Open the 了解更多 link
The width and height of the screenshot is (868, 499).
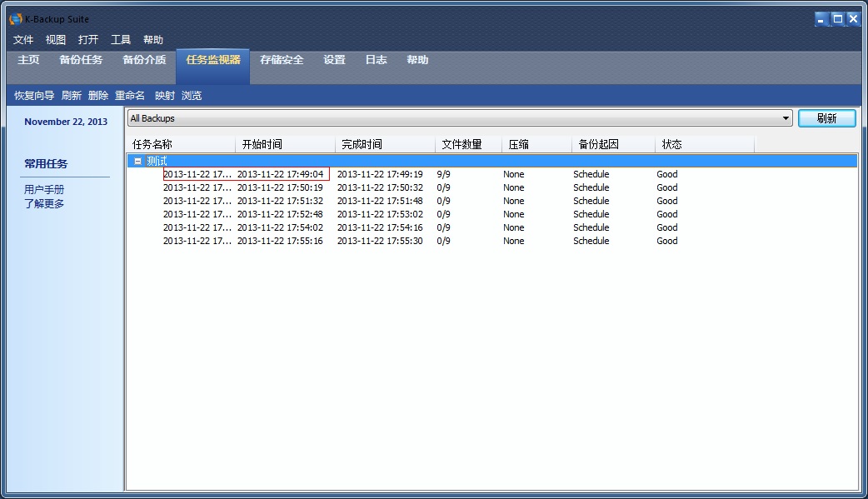pos(44,204)
